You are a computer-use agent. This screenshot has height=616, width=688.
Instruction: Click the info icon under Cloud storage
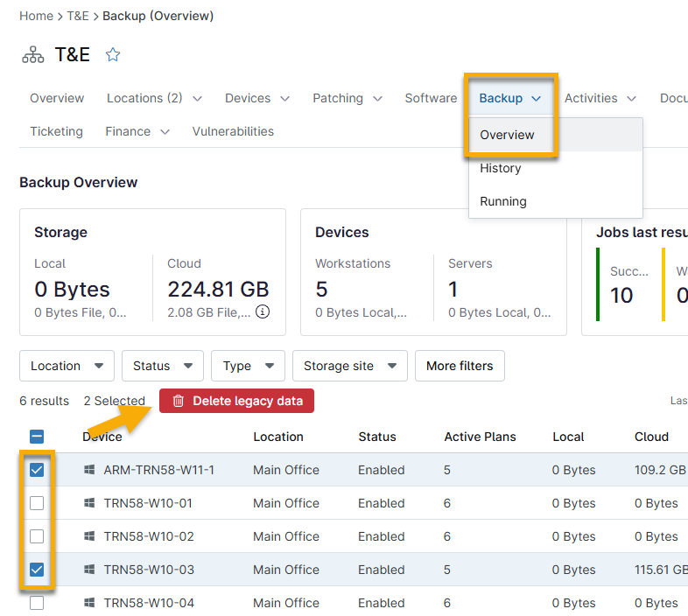tap(262, 311)
